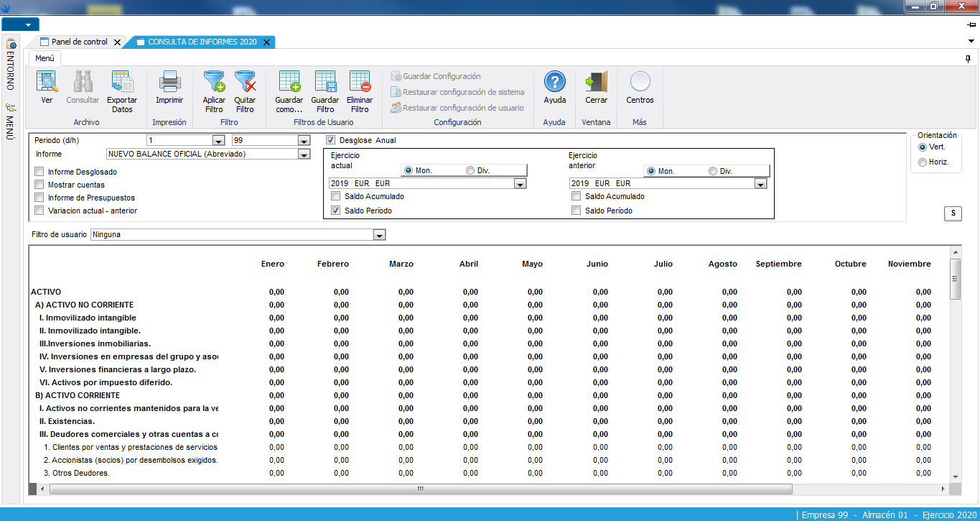Screen dimensions: 980x521
Task: Select the Horiz. orientation radio button
Action: (923, 162)
